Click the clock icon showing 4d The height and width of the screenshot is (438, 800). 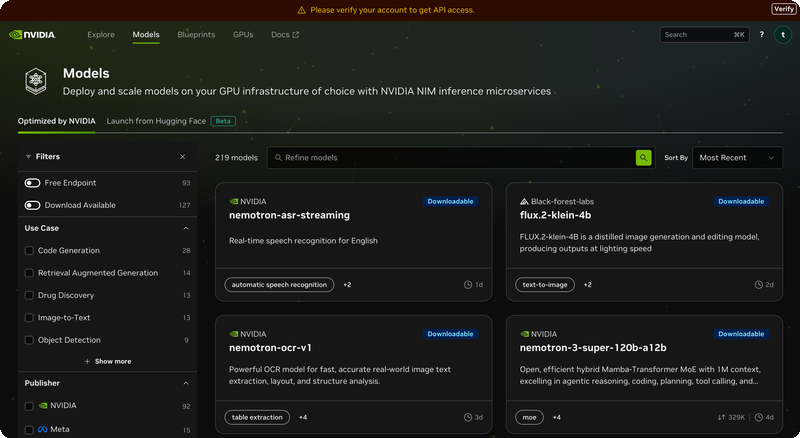point(759,417)
